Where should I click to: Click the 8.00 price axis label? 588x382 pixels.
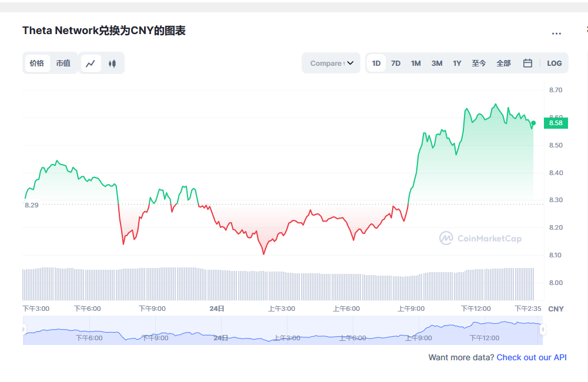[x=556, y=283]
